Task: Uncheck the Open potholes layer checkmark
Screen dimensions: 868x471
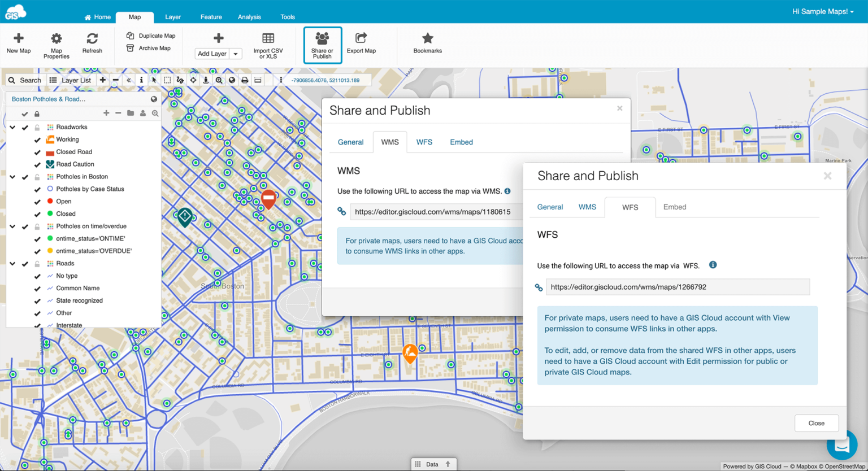Action: 37,202
